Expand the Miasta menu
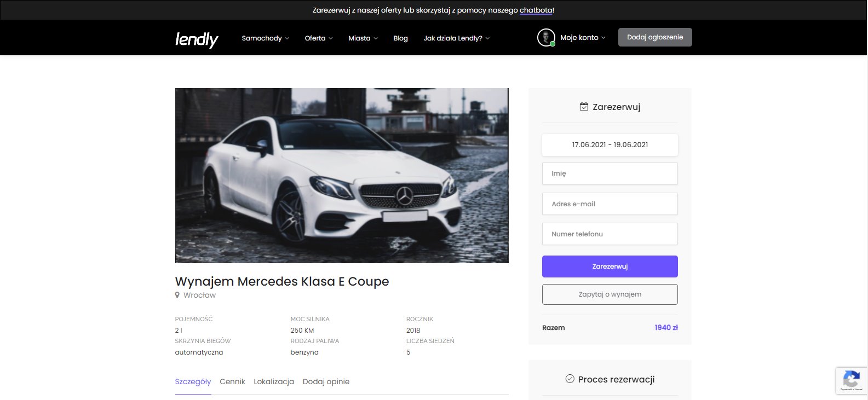The height and width of the screenshot is (400, 868). (x=363, y=38)
